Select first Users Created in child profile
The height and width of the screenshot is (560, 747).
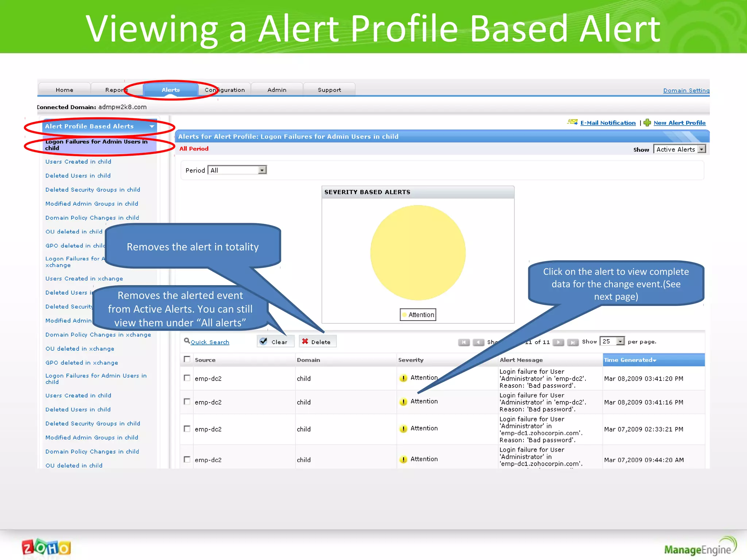point(78,162)
